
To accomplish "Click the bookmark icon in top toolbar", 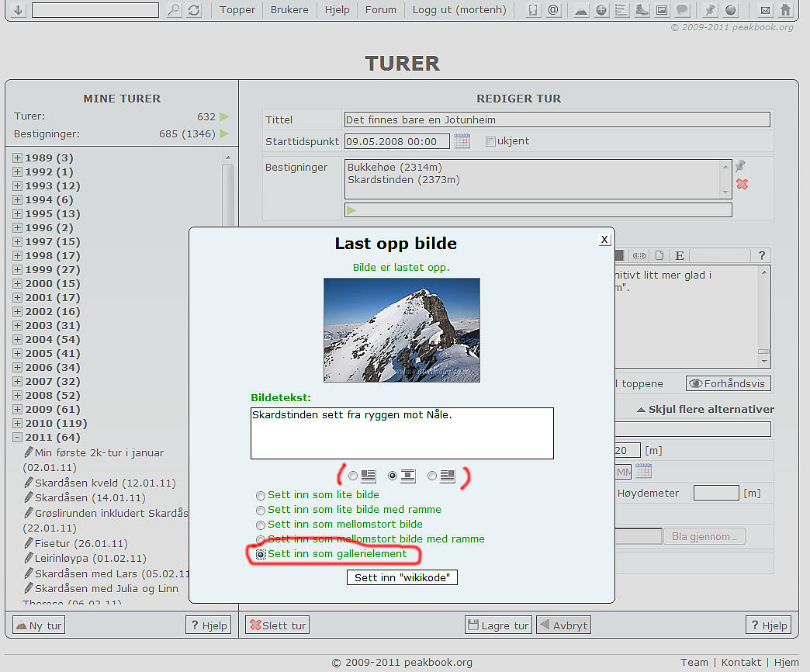I will point(532,10).
